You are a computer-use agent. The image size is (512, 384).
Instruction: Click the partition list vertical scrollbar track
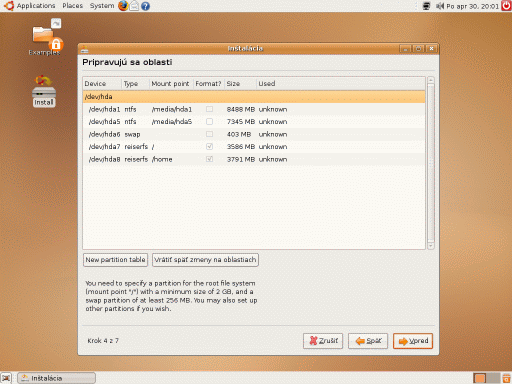click(x=431, y=163)
